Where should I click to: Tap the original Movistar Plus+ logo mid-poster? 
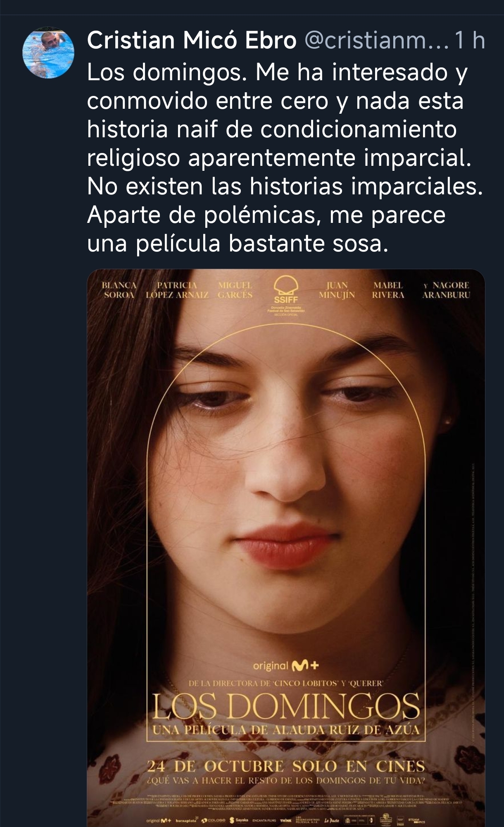(x=286, y=666)
